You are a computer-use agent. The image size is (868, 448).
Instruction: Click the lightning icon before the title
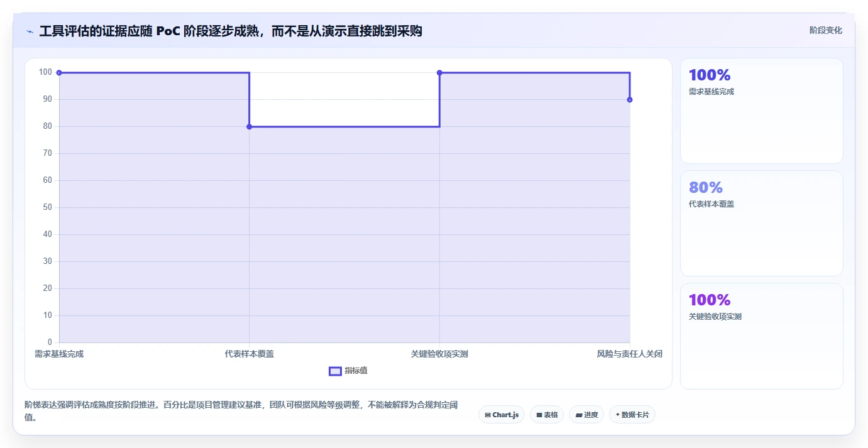pyautogui.click(x=30, y=31)
